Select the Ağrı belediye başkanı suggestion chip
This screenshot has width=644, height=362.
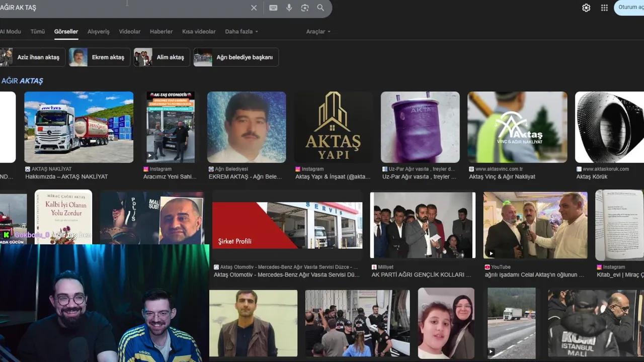(x=236, y=57)
